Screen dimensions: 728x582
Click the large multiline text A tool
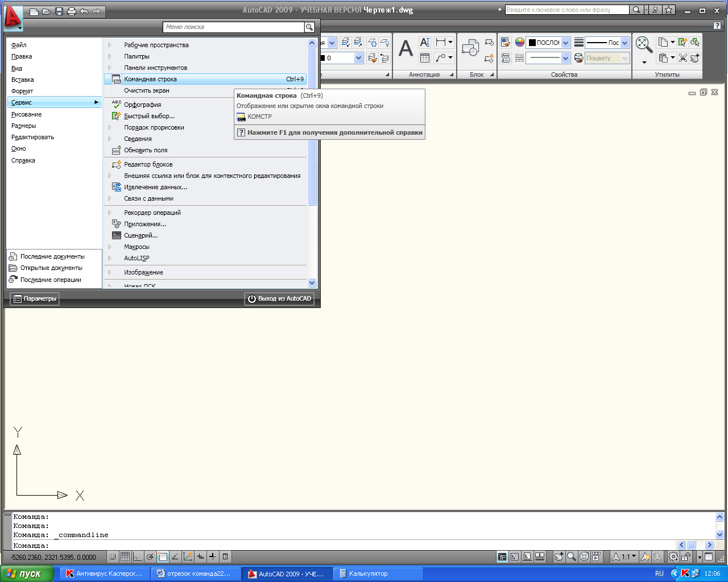(x=406, y=49)
